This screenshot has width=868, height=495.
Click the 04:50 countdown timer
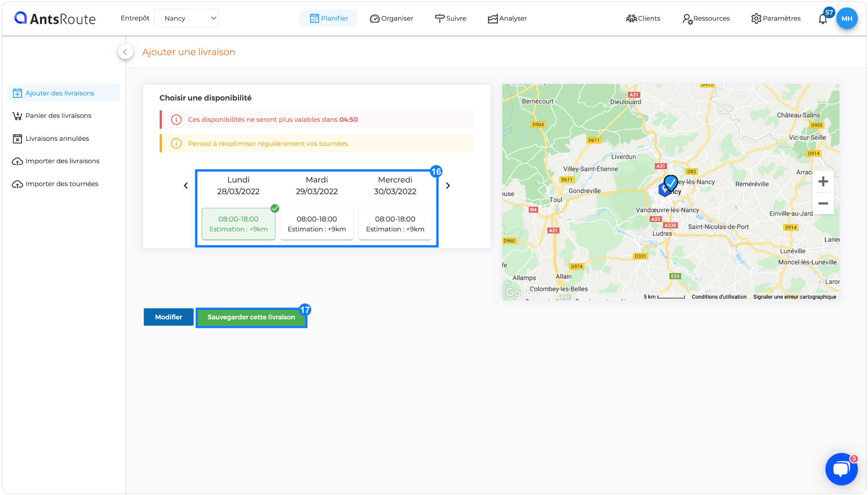(348, 120)
